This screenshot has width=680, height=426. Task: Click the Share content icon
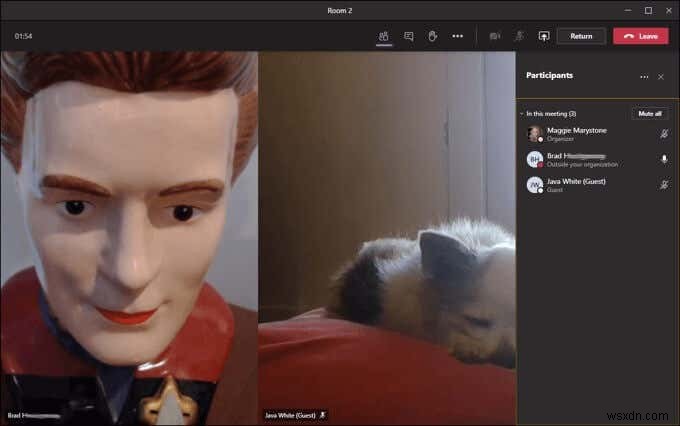coord(544,36)
